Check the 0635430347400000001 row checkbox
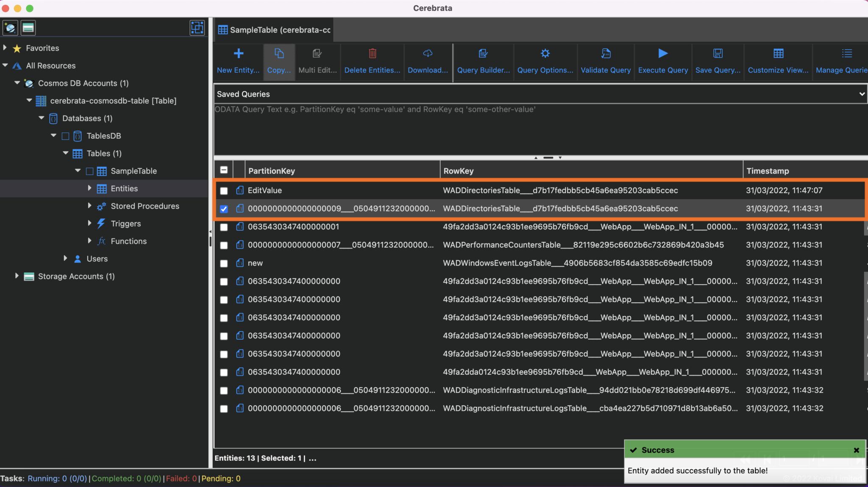 tap(224, 227)
